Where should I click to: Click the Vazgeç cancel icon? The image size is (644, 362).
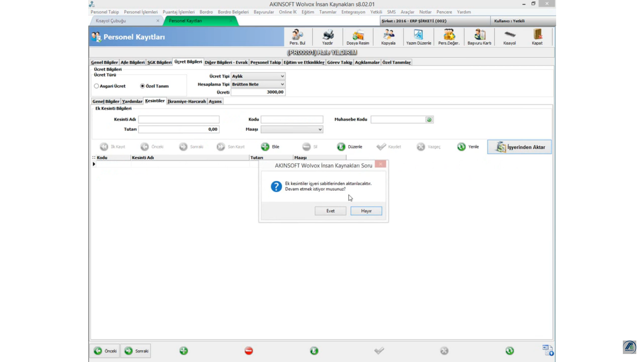tap(421, 147)
